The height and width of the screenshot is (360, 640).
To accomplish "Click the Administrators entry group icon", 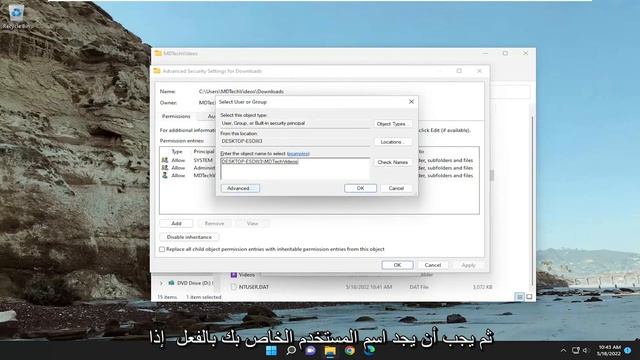I will click(x=165, y=168).
